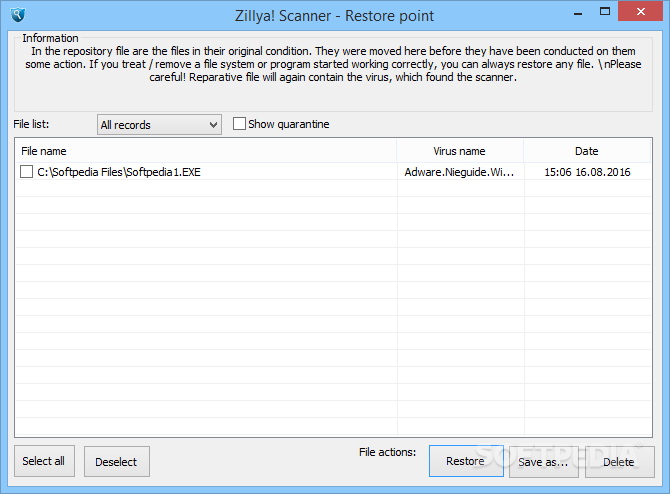This screenshot has width=670, height=494.
Task: Click the dropdown arrow of File list
Action: (213, 125)
